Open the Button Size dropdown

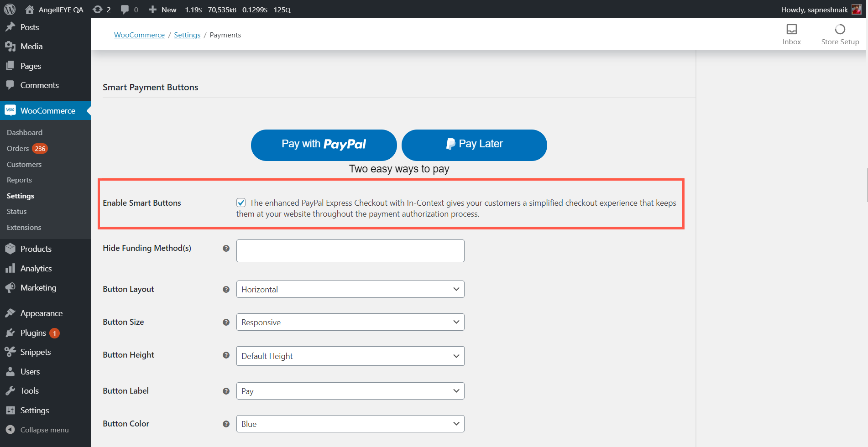tap(350, 322)
